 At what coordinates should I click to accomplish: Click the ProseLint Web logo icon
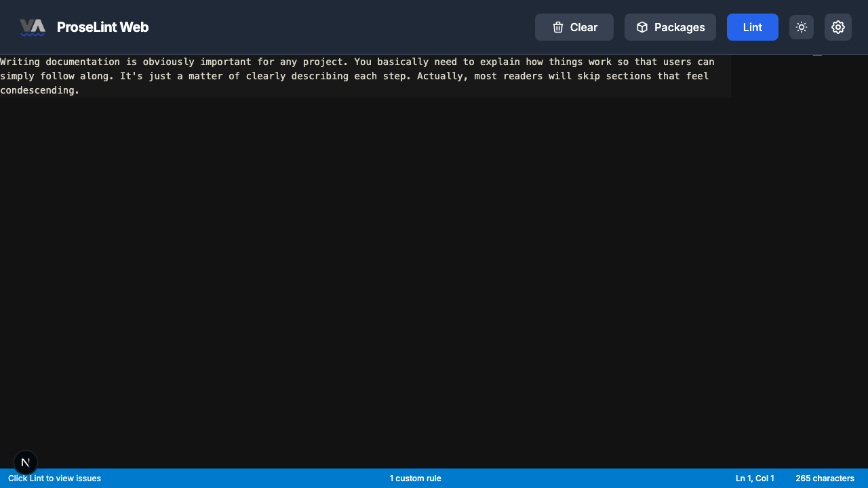[33, 27]
